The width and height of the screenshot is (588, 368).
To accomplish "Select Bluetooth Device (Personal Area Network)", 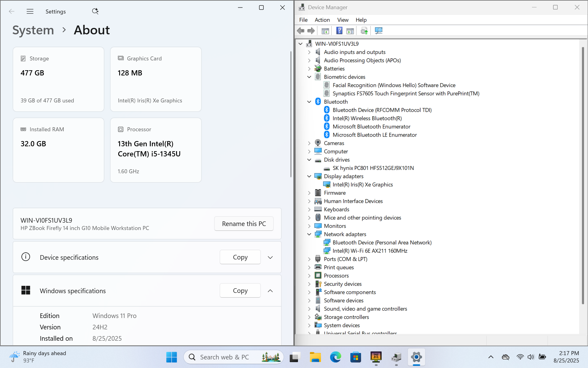I will coord(382,243).
